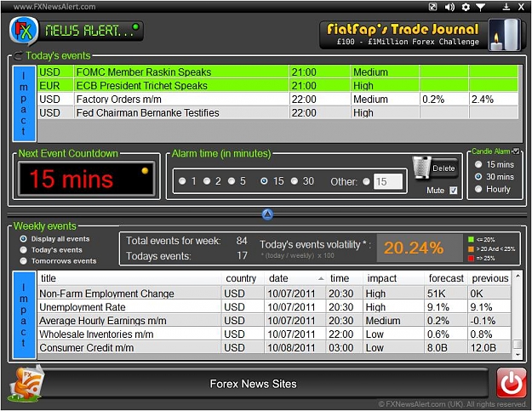Click the RSS Forex news feed icon
The height and width of the screenshot is (411, 532).
point(26,384)
